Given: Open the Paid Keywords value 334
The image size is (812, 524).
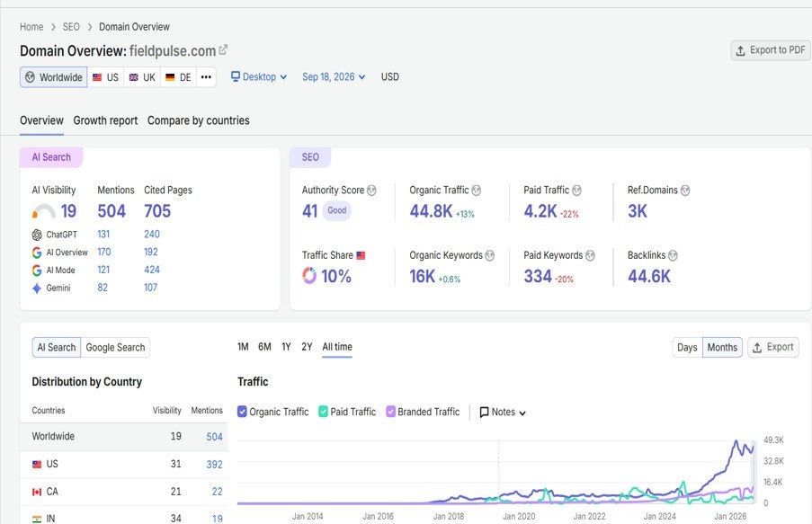Looking at the screenshot, I should 538,277.
